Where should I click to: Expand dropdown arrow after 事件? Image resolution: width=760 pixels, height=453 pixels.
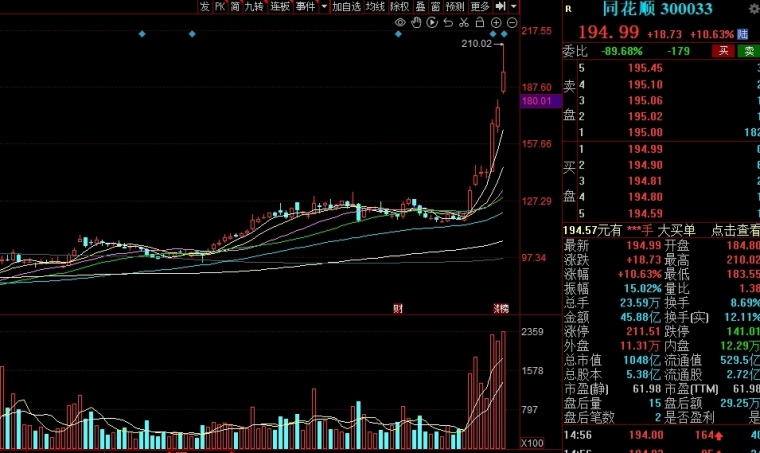(x=324, y=6)
